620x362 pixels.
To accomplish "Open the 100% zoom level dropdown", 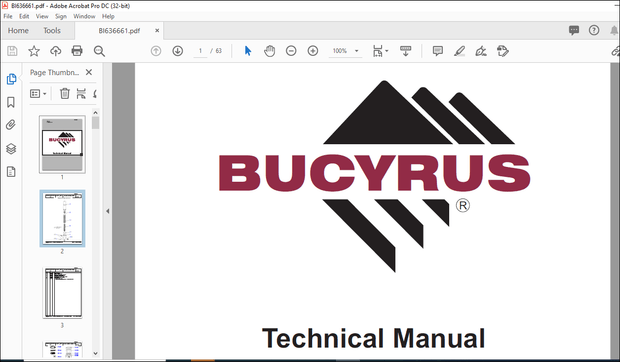I will coord(345,51).
